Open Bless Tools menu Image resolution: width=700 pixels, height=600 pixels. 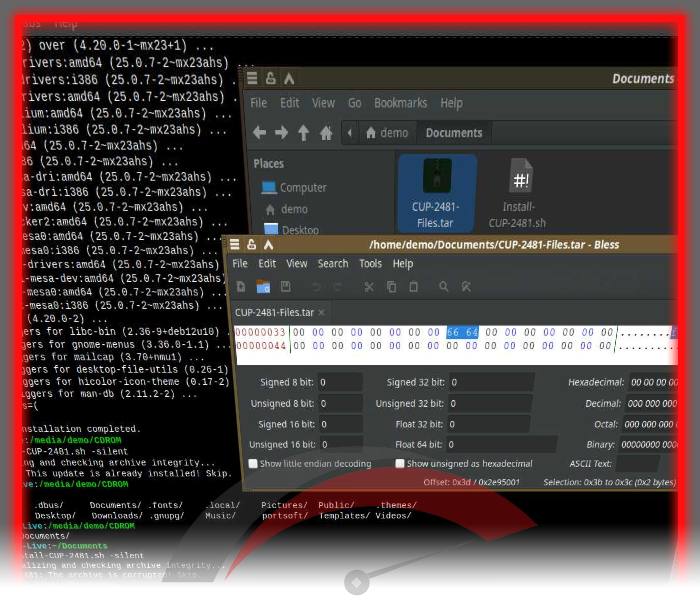371,263
